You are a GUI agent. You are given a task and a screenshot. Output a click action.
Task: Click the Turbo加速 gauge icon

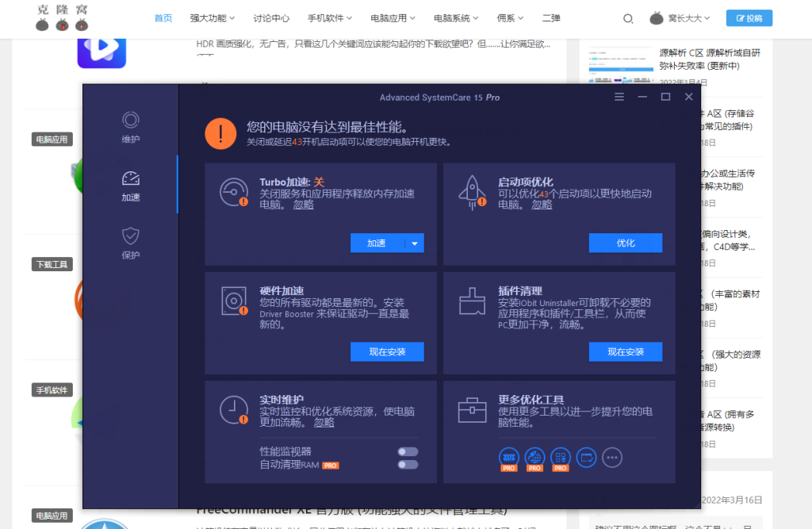(234, 192)
